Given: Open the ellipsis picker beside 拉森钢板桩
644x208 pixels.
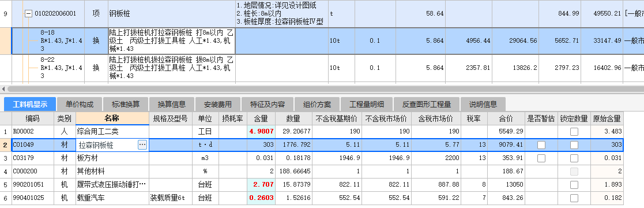Looking at the screenshot, I should point(142,144).
